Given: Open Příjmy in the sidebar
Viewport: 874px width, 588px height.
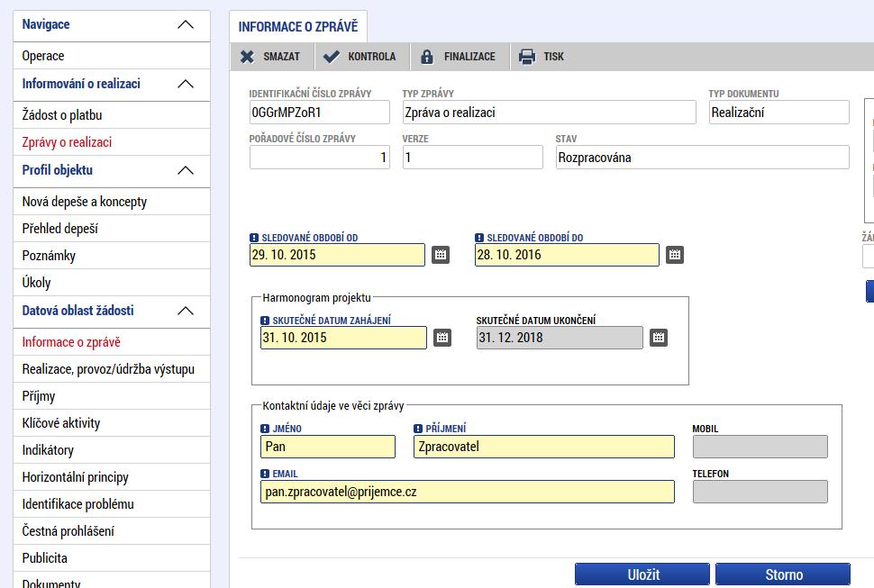Looking at the screenshot, I should point(112,396).
